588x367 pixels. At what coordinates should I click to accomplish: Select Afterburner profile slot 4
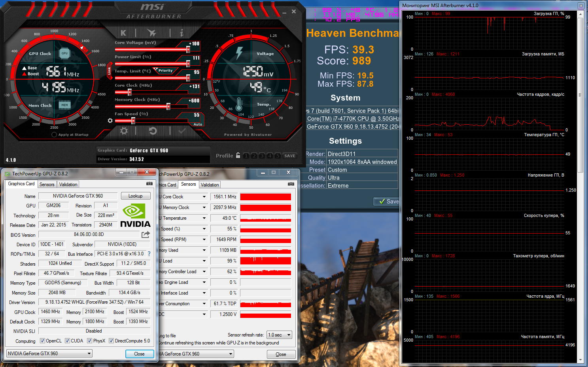270,156
